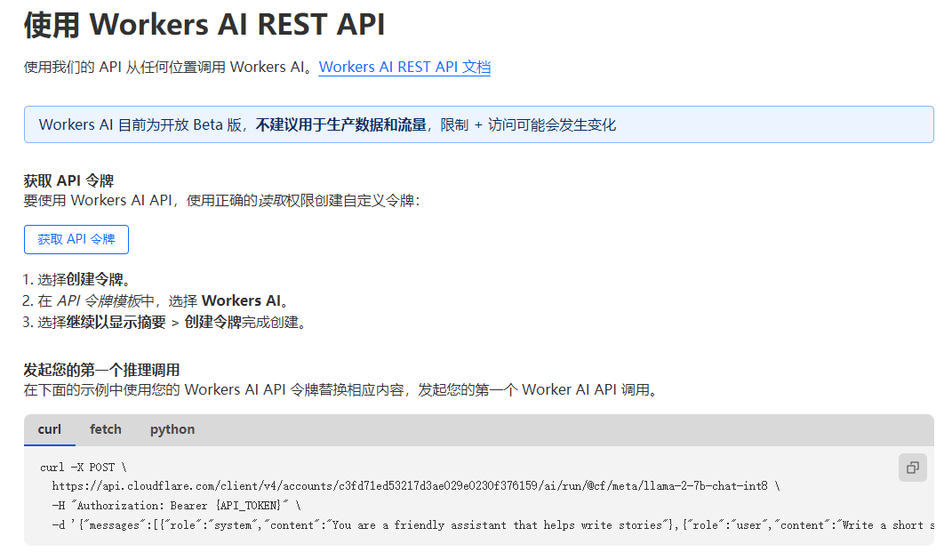
Task: Click the 使用 Workers AI REST API heading
Action: point(204,25)
